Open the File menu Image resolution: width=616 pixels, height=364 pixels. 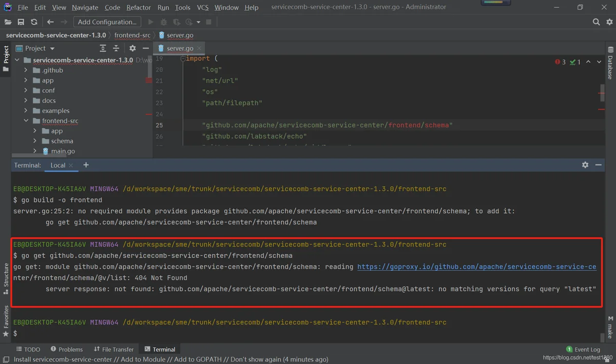coord(23,7)
